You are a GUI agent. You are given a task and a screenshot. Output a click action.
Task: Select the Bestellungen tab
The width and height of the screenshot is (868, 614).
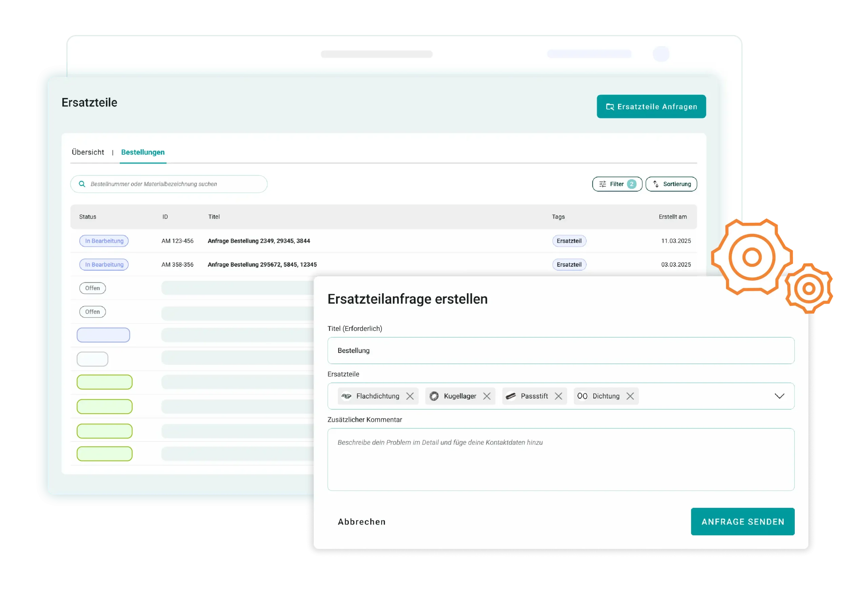point(143,152)
